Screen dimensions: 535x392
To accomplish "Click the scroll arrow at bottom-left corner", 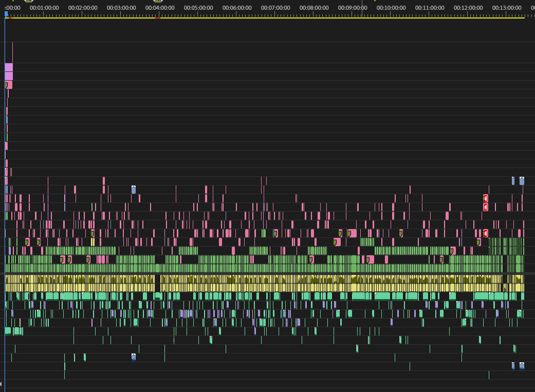I will (x=1, y=384).
